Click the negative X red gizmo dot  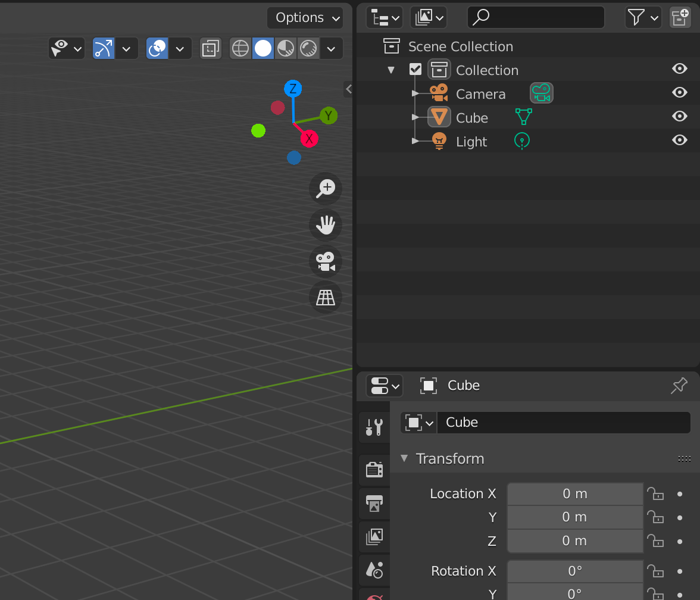point(277,108)
